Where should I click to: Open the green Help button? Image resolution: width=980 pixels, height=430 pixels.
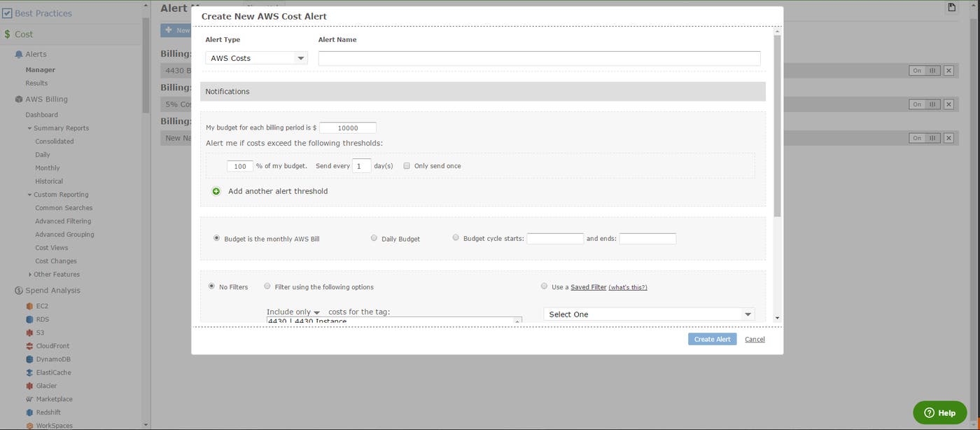(939, 412)
